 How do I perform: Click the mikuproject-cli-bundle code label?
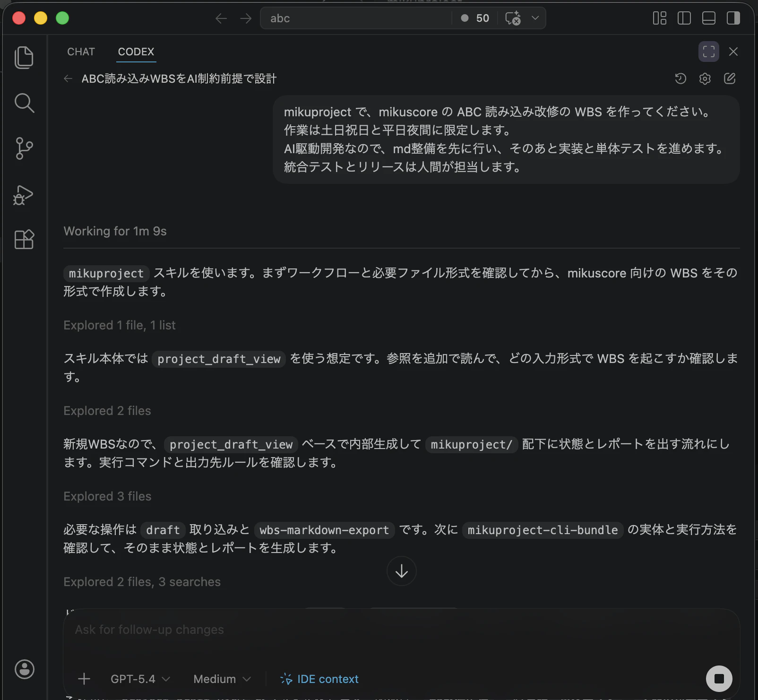point(543,530)
